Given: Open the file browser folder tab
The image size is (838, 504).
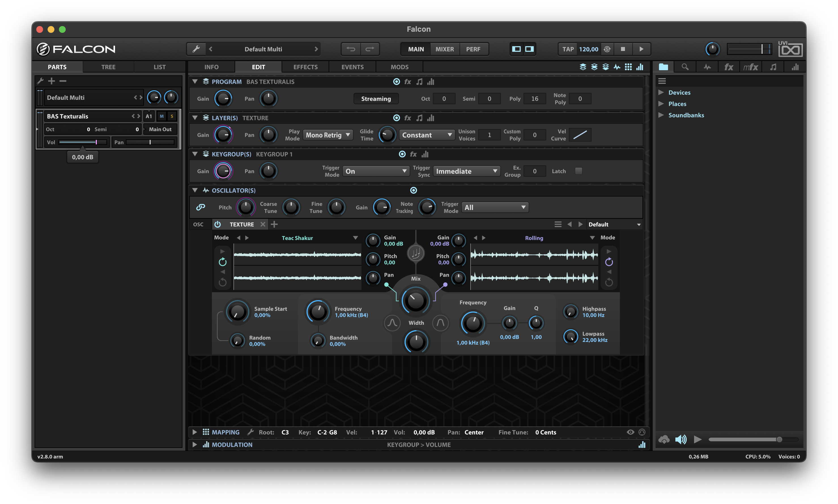Looking at the screenshot, I should (x=663, y=67).
